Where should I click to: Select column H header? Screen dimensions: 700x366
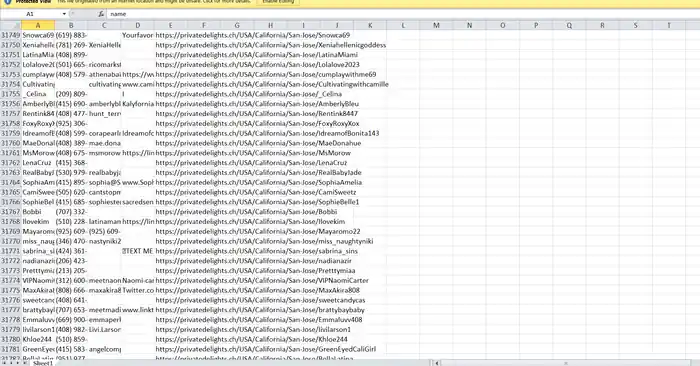click(x=270, y=25)
